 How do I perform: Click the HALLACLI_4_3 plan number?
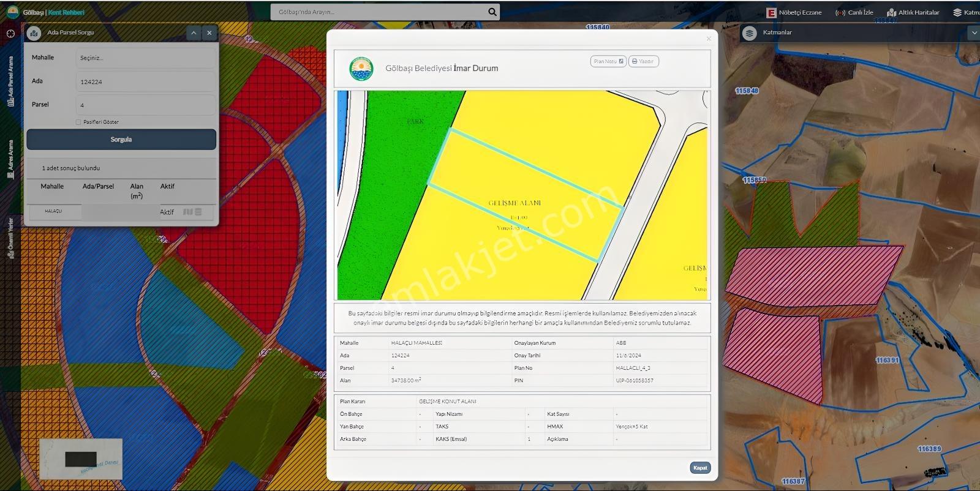(633, 368)
